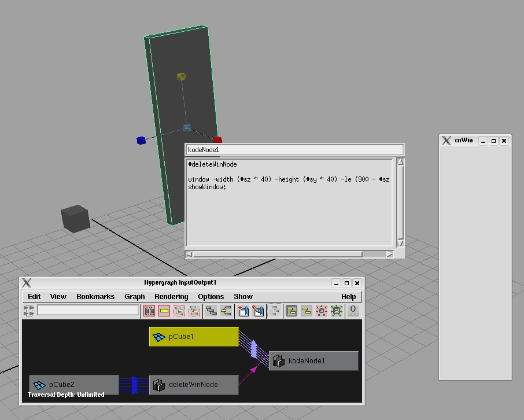
Task: Create a bookmark with the red-plus icon
Action: point(243,311)
